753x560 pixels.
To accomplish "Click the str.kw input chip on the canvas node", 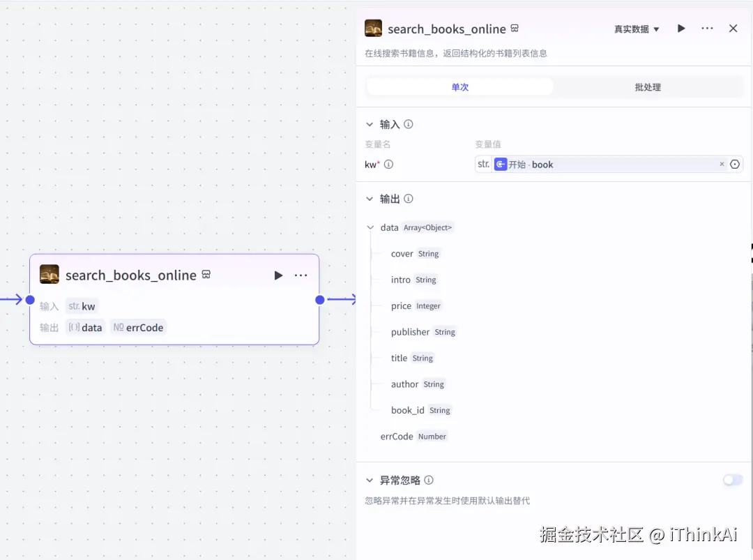I will [x=82, y=305].
